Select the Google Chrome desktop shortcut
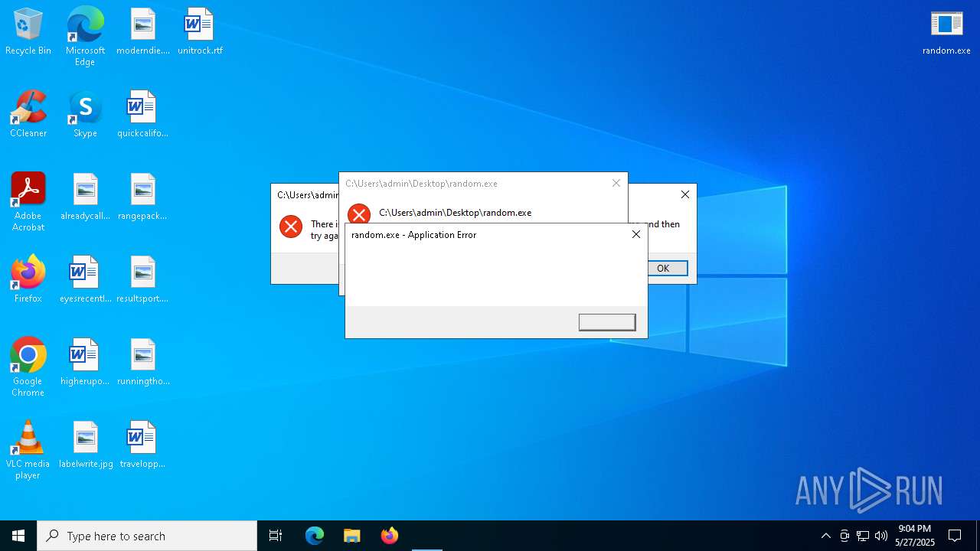The image size is (980, 551). coord(28,367)
